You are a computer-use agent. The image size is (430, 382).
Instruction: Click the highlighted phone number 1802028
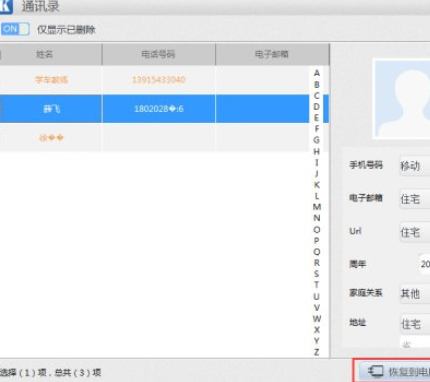(x=159, y=109)
